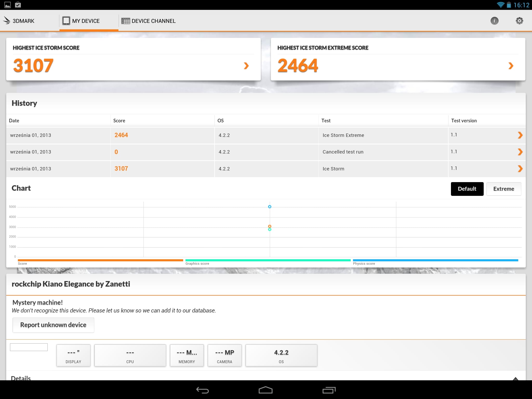The height and width of the screenshot is (399, 532).
Task: Click the OS 4.2.2 spec tile
Action: [281, 355]
